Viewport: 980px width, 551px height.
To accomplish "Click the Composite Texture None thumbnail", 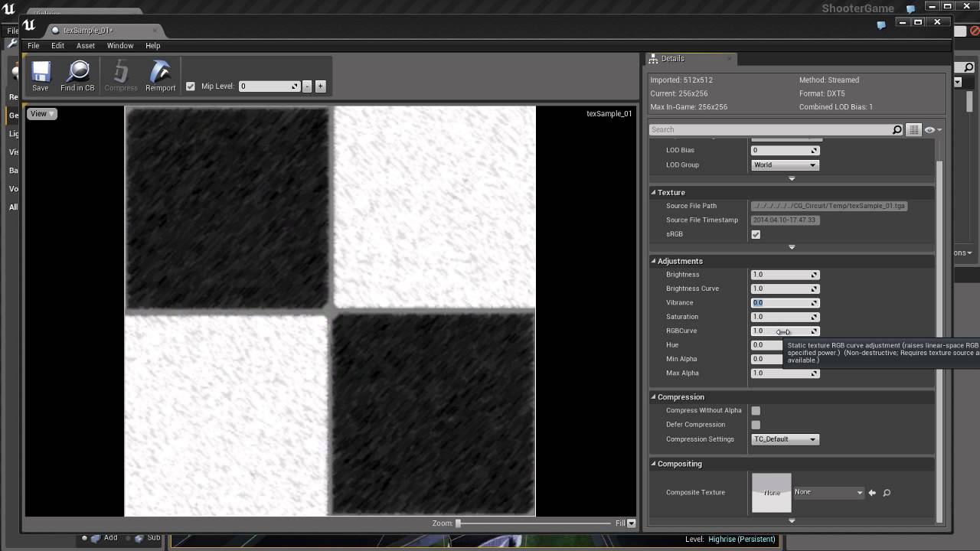I will [x=771, y=493].
